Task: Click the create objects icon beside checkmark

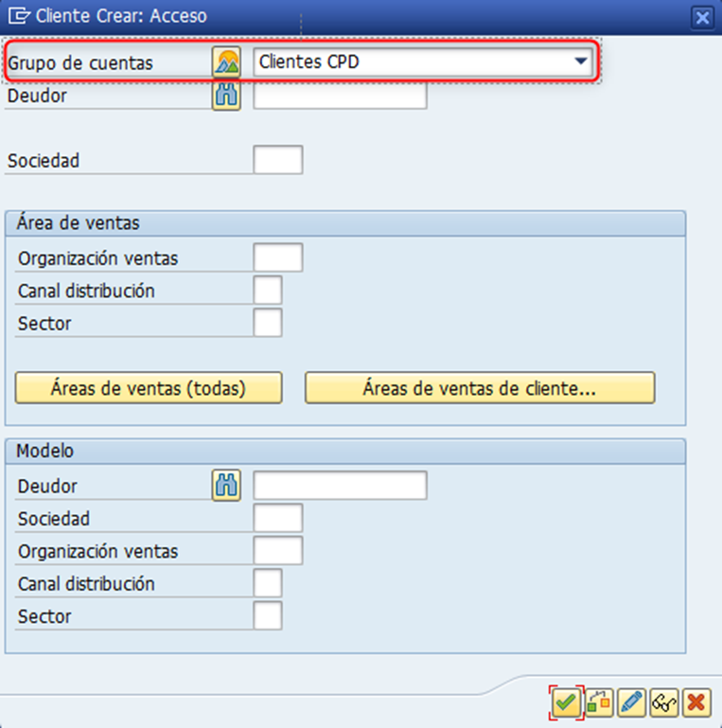Action: pos(599,702)
